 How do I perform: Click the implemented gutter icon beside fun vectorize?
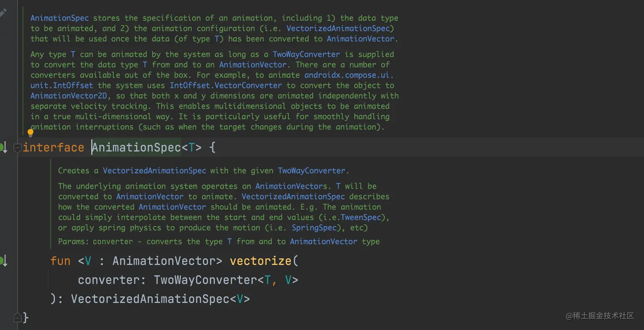pos(3,261)
